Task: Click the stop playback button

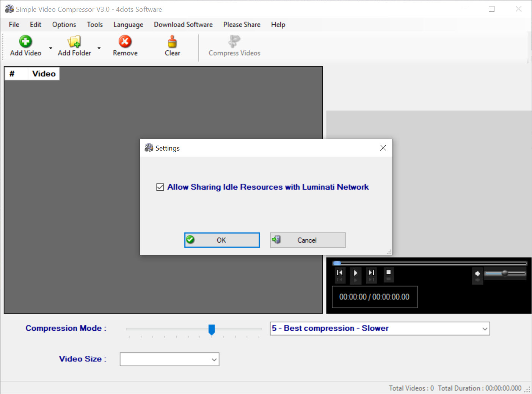Action: (x=388, y=272)
